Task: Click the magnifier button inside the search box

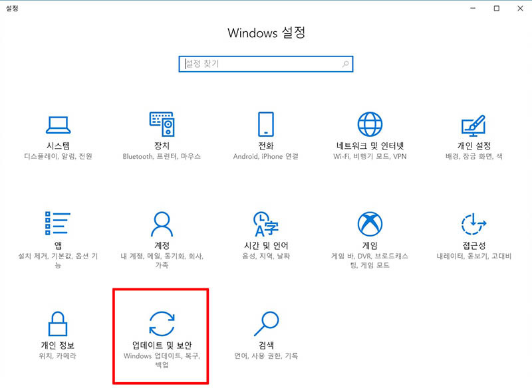Action: (345, 64)
